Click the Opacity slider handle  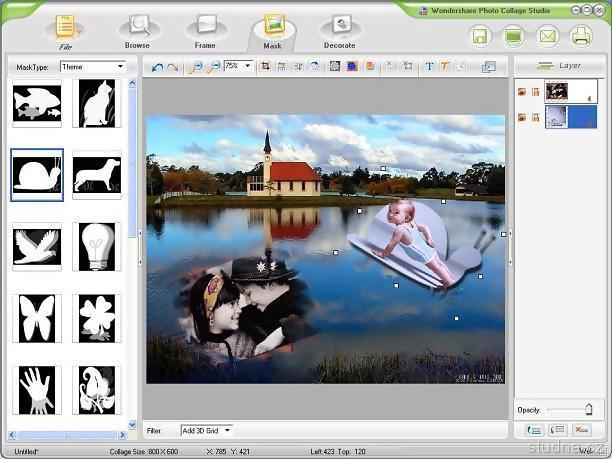coord(589,409)
